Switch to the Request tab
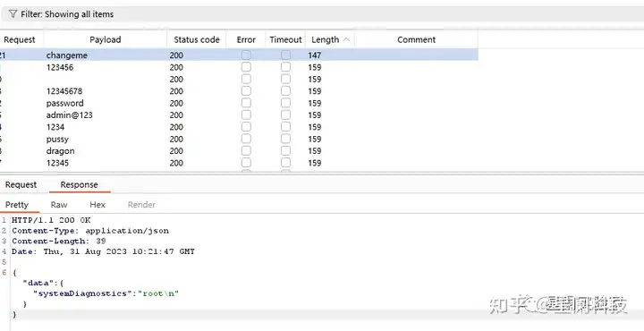 point(21,185)
